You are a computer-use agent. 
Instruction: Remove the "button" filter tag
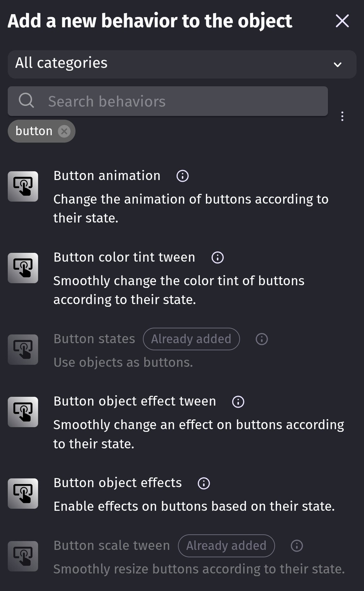64,131
